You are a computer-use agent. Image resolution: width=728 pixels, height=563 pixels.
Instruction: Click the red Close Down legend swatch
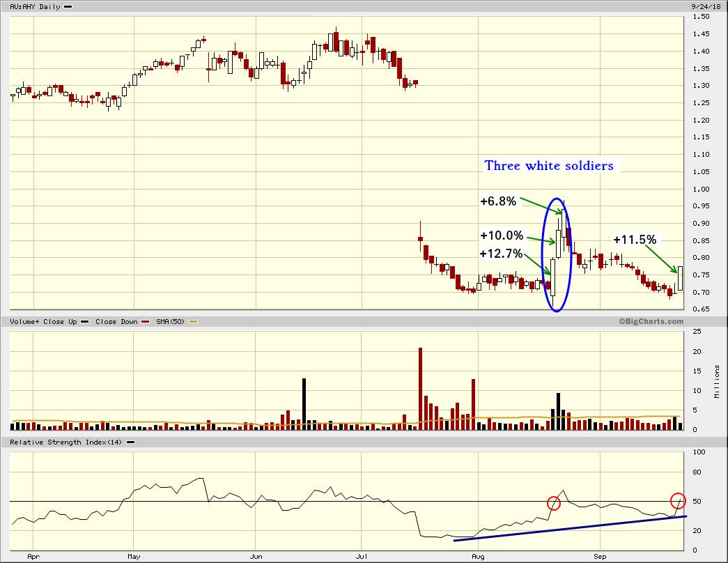(x=146, y=321)
